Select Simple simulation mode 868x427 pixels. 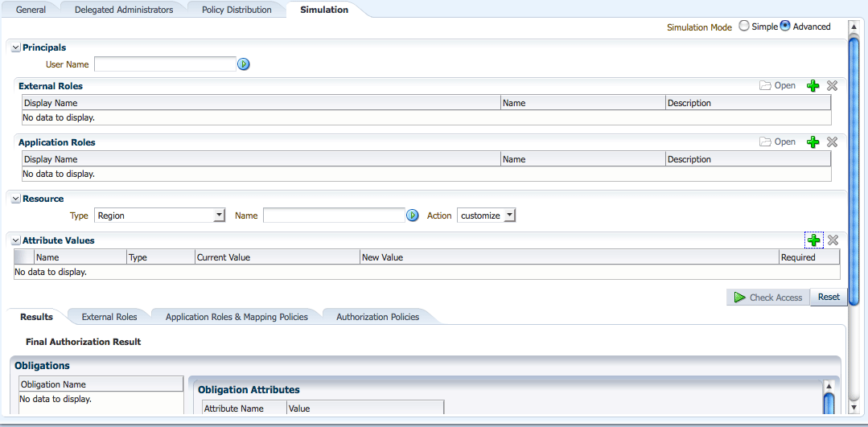(x=745, y=26)
